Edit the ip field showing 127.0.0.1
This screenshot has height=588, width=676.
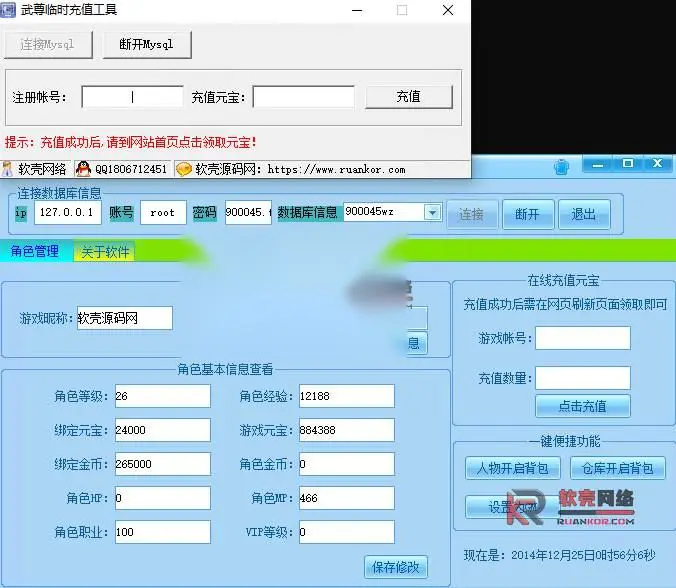click(x=68, y=212)
